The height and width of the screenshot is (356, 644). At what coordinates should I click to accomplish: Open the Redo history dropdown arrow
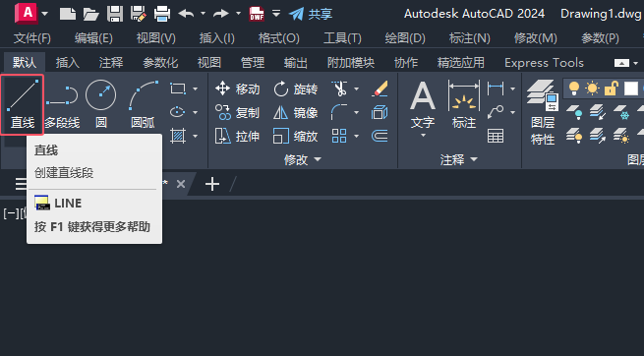point(238,14)
